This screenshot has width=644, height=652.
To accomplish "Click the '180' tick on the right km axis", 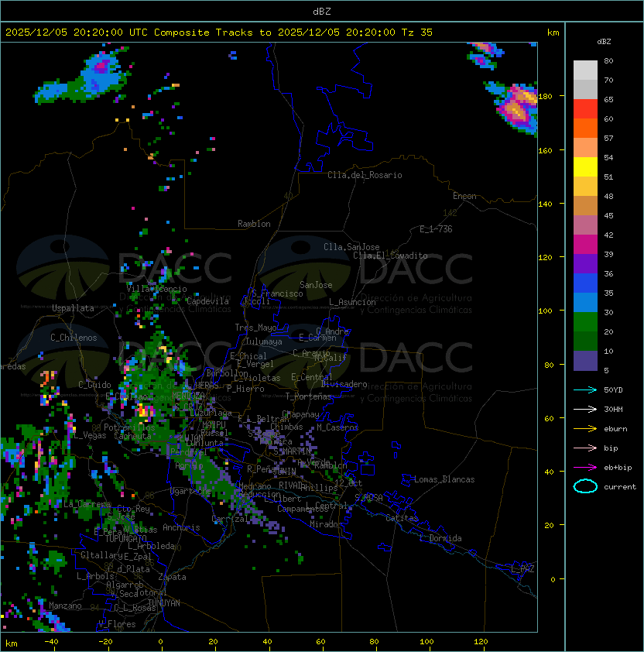I will click(x=545, y=97).
